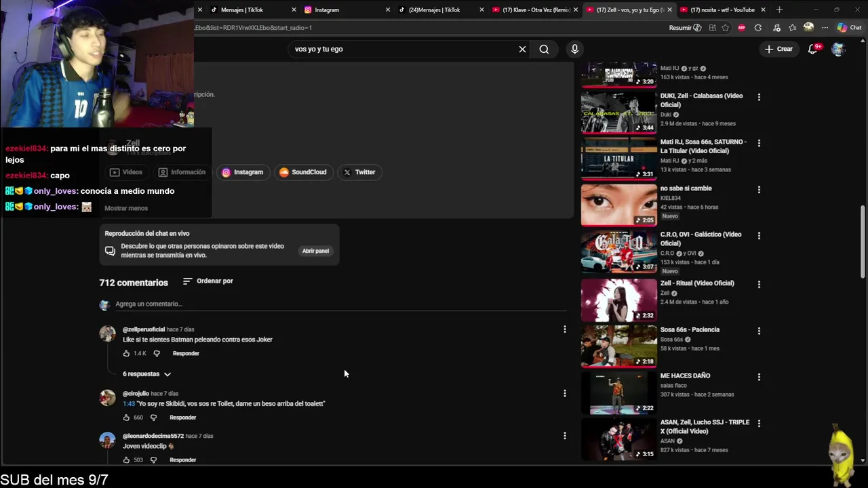868x488 pixels.
Task: Click the @leonardodecima5572 username
Action: point(153,436)
